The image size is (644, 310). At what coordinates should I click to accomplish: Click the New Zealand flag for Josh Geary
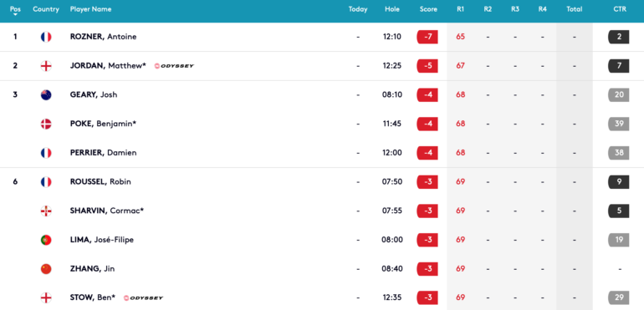[x=46, y=95]
